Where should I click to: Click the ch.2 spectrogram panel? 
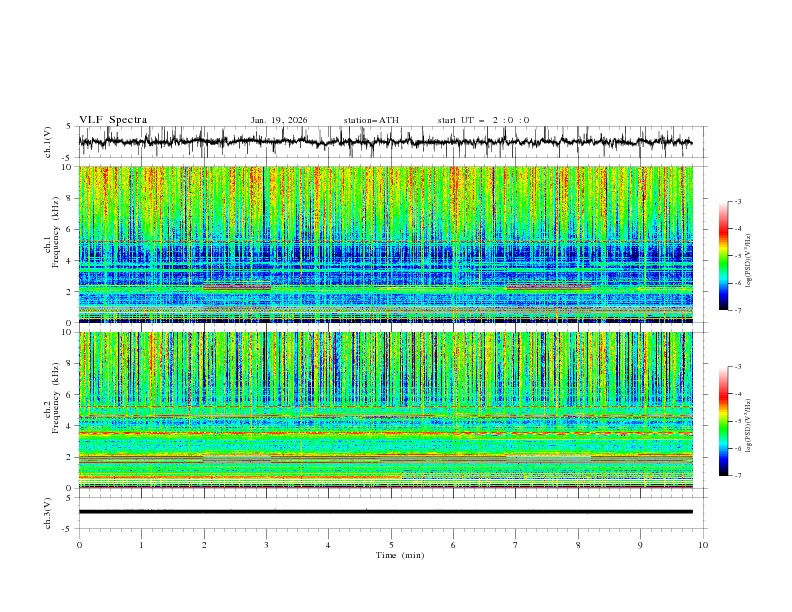(x=385, y=410)
